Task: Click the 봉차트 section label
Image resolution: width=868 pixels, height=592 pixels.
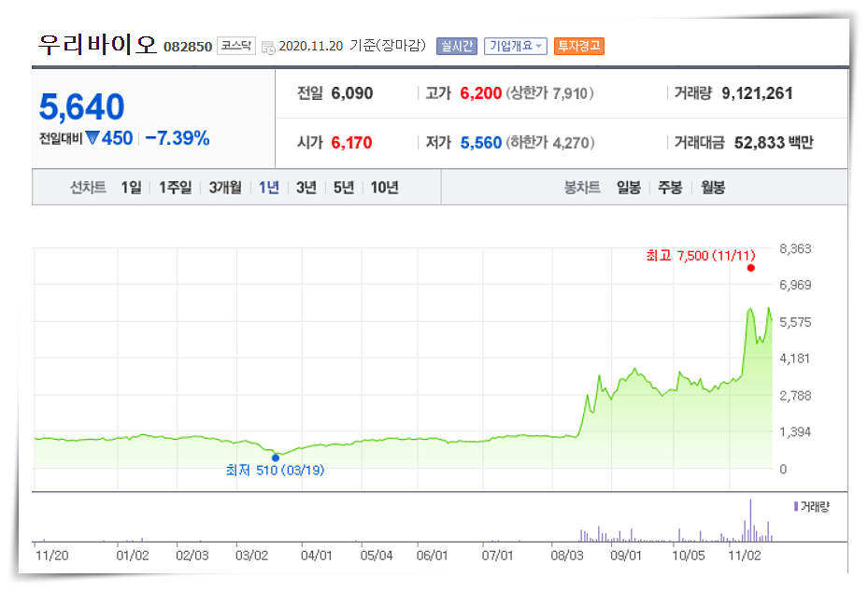Action: pos(582,188)
